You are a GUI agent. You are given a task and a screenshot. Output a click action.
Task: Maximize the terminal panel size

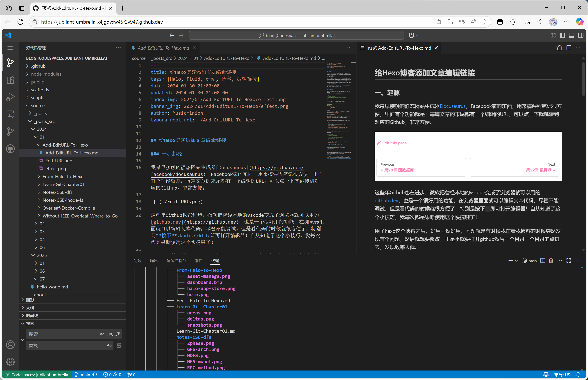(x=569, y=260)
